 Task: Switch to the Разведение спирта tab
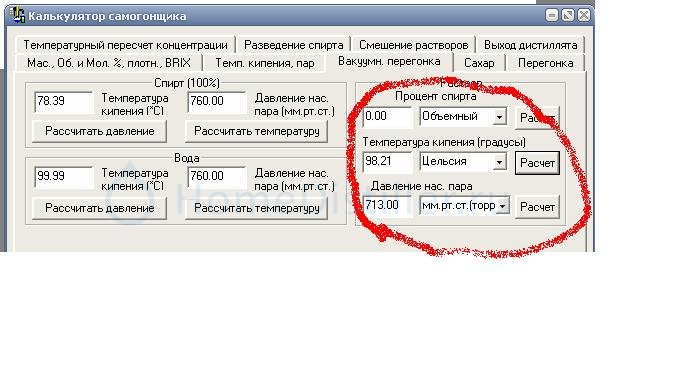click(x=293, y=45)
